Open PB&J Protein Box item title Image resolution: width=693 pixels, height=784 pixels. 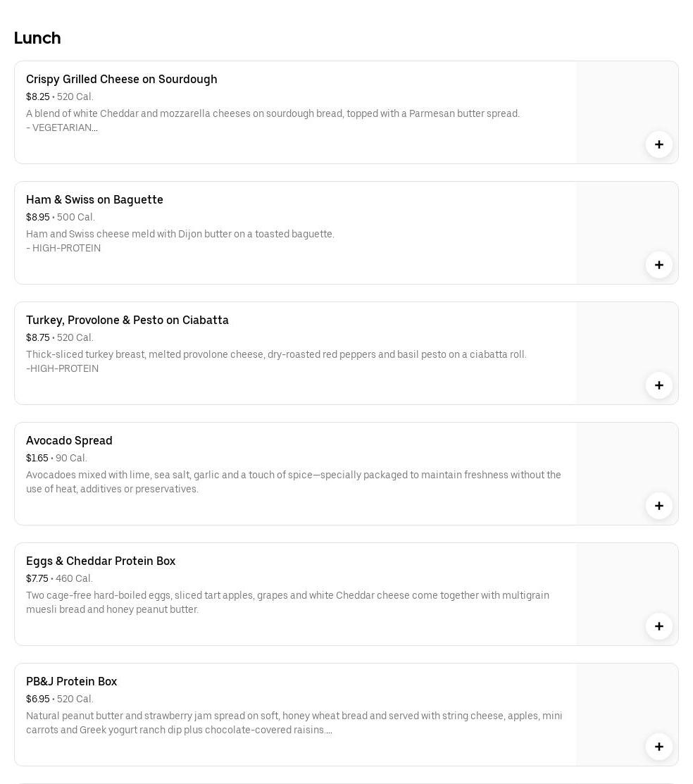[71, 682]
